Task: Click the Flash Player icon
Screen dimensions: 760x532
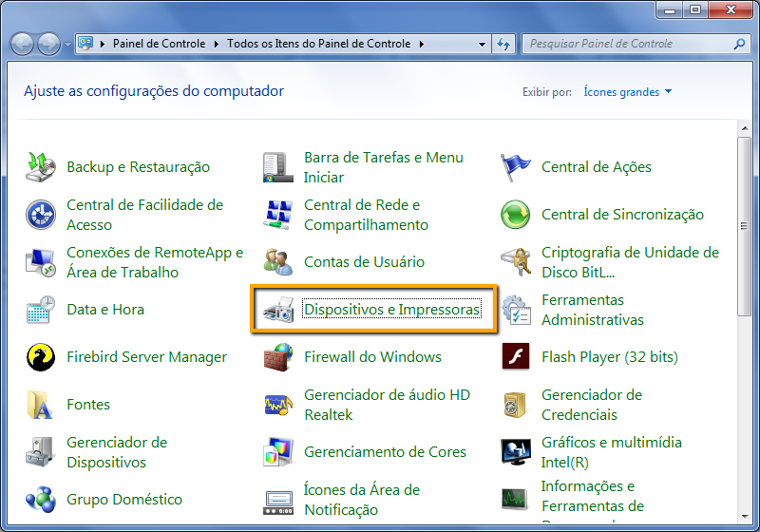Action: click(x=515, y=357)
